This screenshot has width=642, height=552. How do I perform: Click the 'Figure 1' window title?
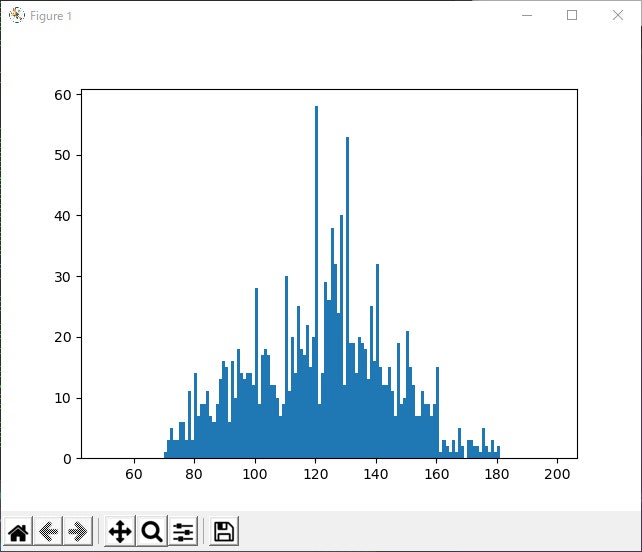pos(51,16)
